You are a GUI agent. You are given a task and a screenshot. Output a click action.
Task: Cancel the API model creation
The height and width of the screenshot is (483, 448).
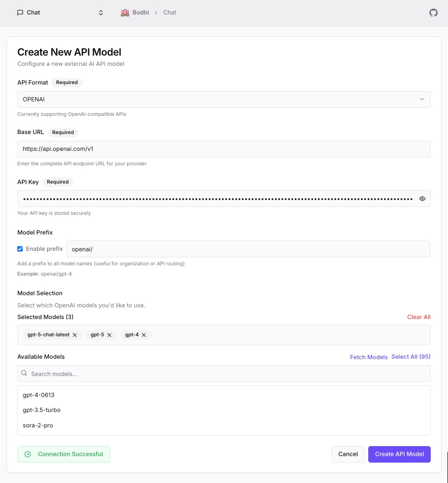(x=348, y=454)
